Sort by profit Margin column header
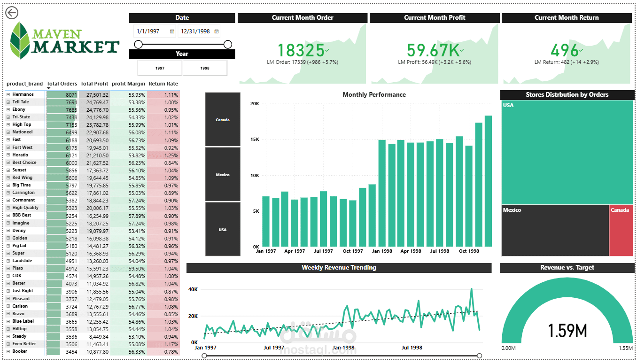Viewport: 637px width, 364px height. click(x=128, y=84)
